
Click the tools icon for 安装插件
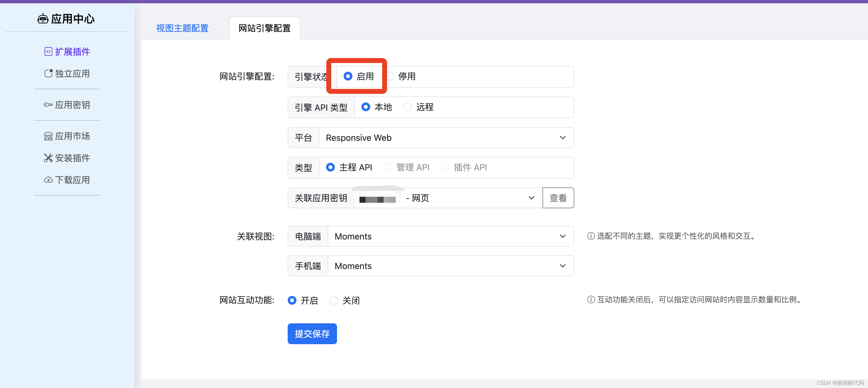click(x=48, y=158)
